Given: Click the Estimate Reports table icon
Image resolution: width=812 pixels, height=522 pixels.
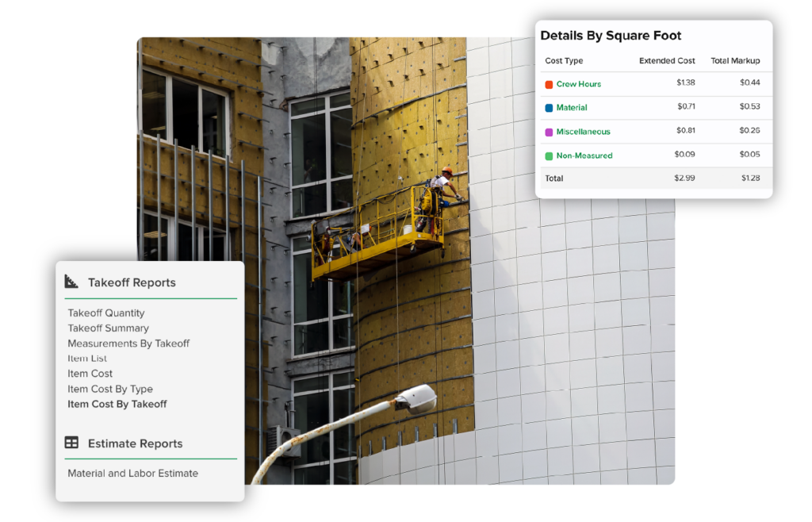Looking at the screenshot, I should [x=71, y=443].
